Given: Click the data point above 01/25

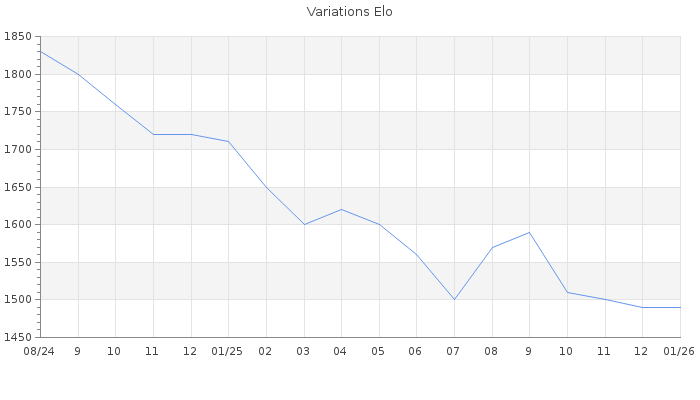Looking at the screenshot, I should tap(229, 142).
